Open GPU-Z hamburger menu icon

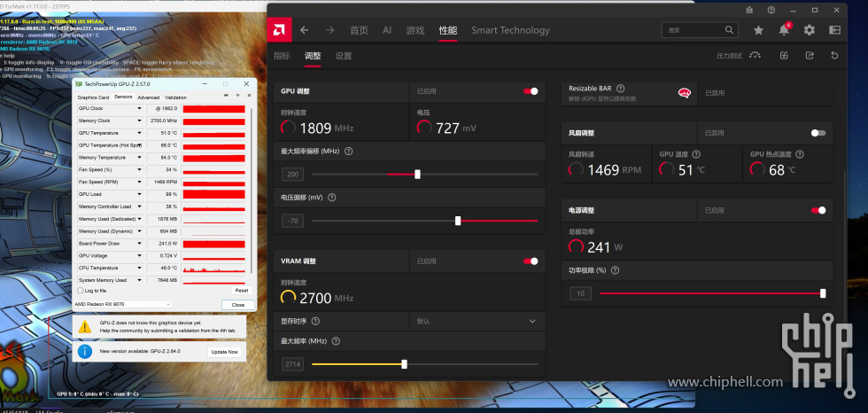click(247, 96)
